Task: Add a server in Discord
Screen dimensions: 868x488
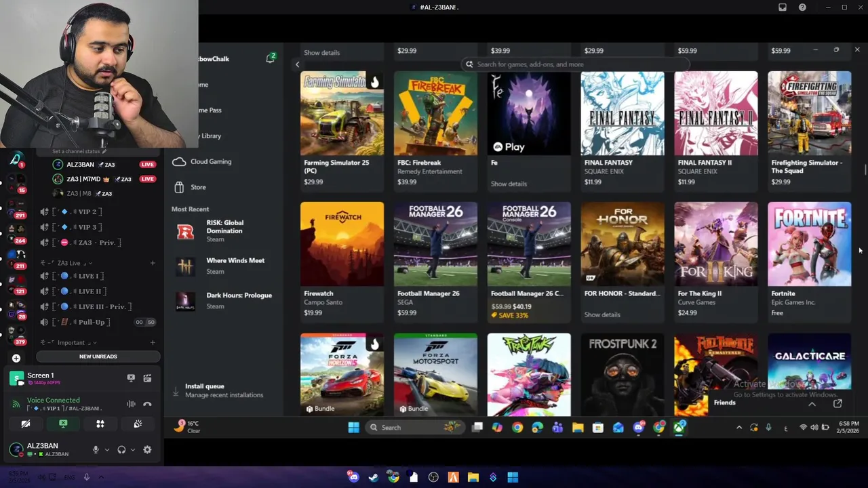Action: (16, 358)
